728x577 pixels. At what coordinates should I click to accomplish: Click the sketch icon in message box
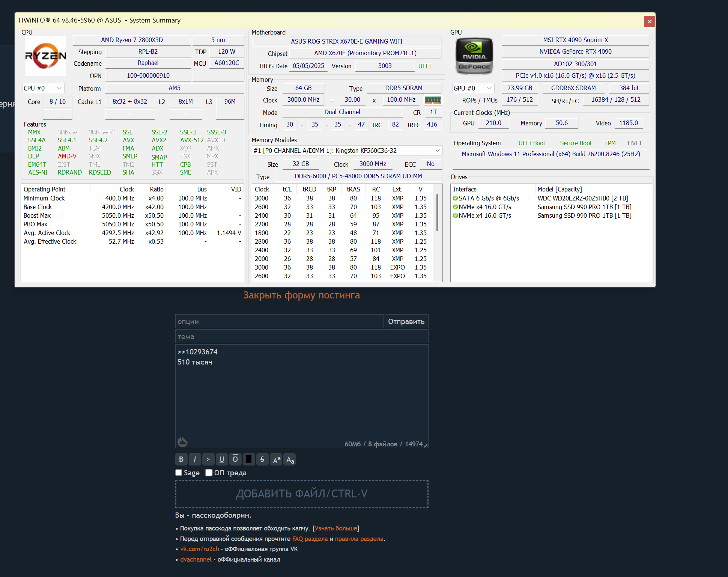(182, 441)
